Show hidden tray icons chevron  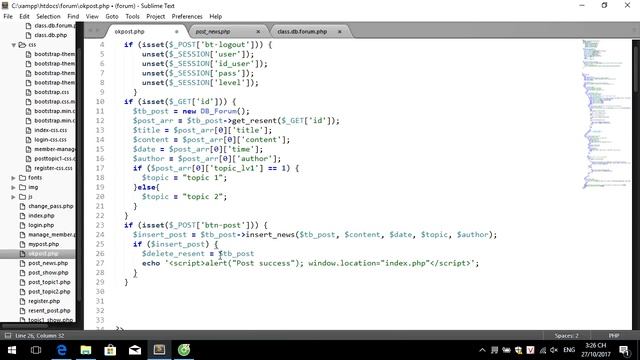pos(482,350)
